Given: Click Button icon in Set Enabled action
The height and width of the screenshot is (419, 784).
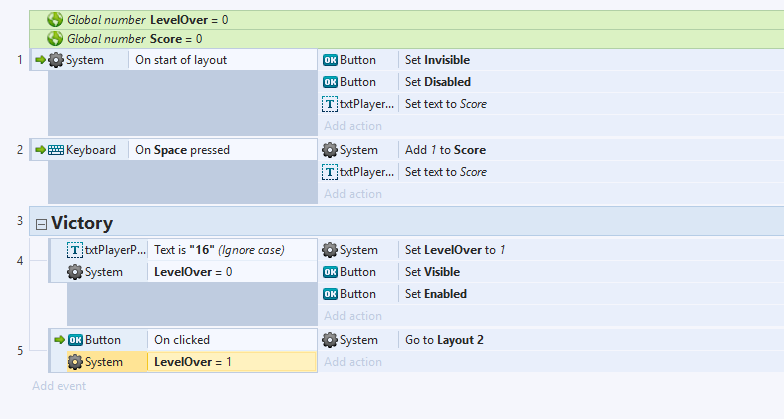Looking at the screenshot, I should click(x=330, y=294).
